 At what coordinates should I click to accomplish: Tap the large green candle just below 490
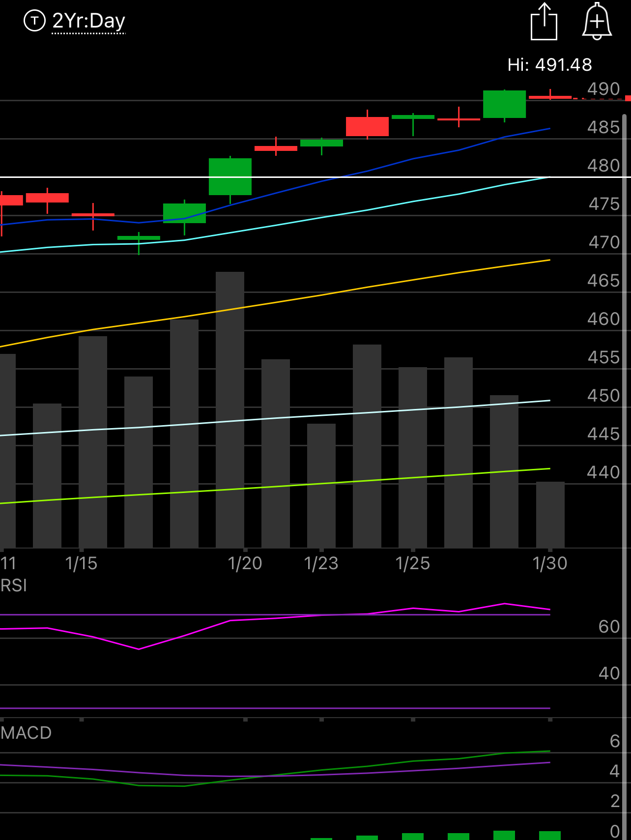[x=504, y=104]
